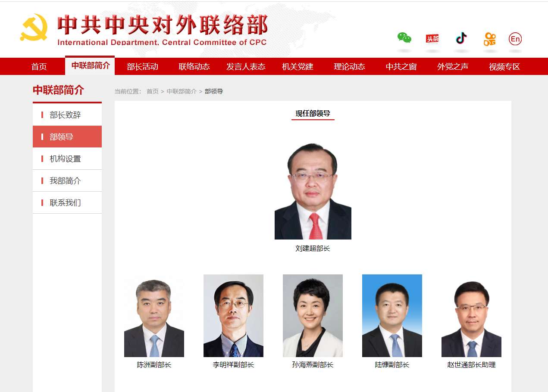Select 机构设置 in the left sidebar

coord(67,159)
